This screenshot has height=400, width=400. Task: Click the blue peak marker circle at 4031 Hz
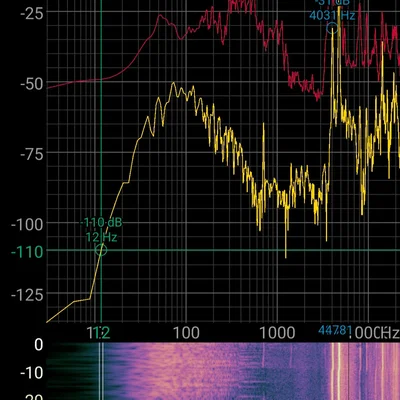pyautogui.click(x=332, y=28)
